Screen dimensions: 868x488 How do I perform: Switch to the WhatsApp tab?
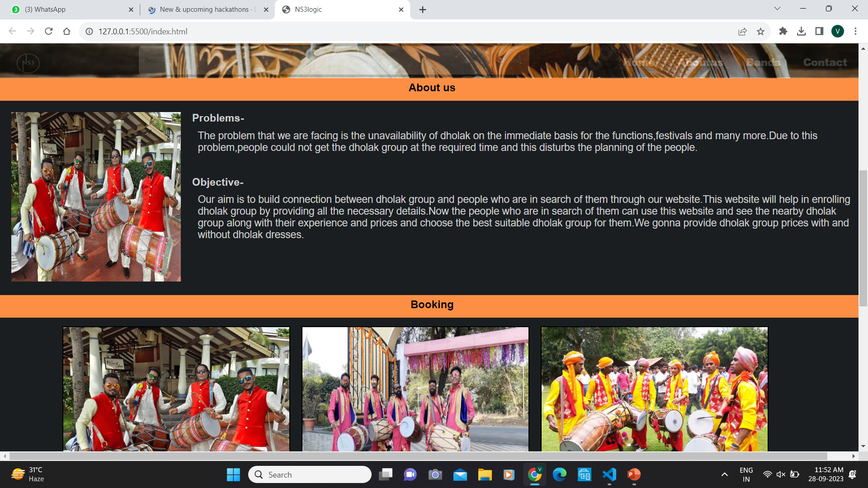click(x=68, y=9)
